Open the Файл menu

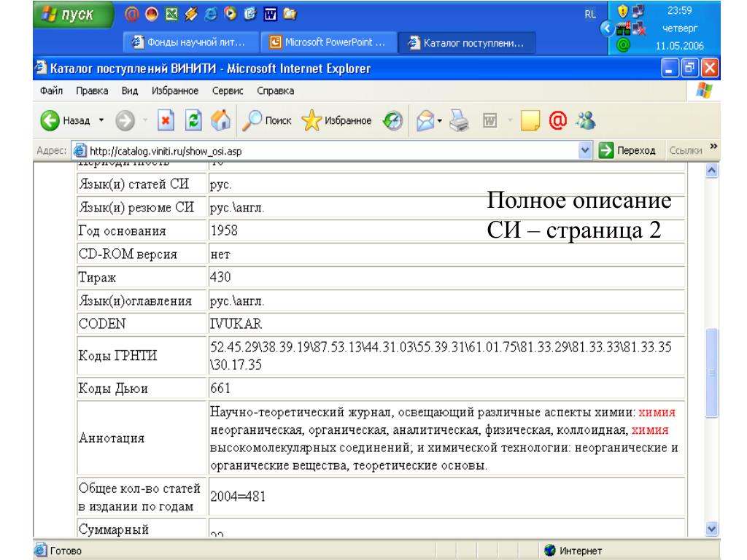tap(52, 90)
